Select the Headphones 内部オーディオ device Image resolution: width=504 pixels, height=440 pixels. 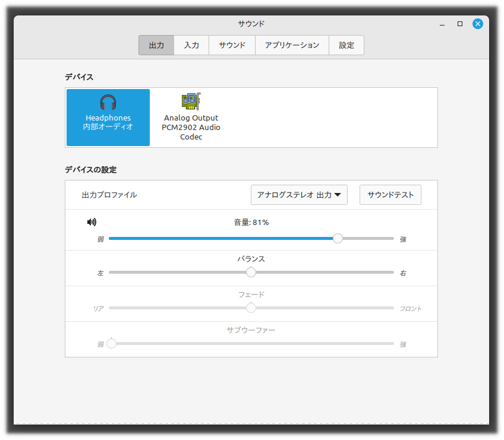click(x=108, y=117)
